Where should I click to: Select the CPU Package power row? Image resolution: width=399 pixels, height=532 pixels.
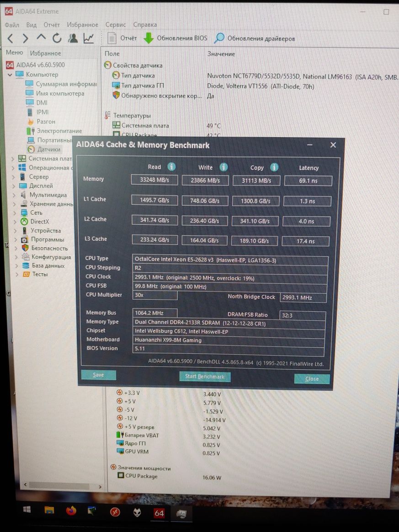tap(170, 476)
